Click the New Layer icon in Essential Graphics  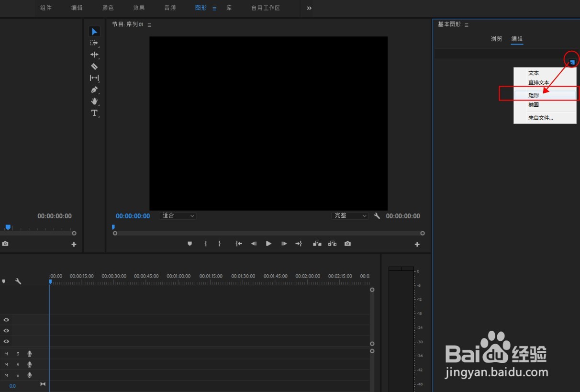tap(572, 62)
